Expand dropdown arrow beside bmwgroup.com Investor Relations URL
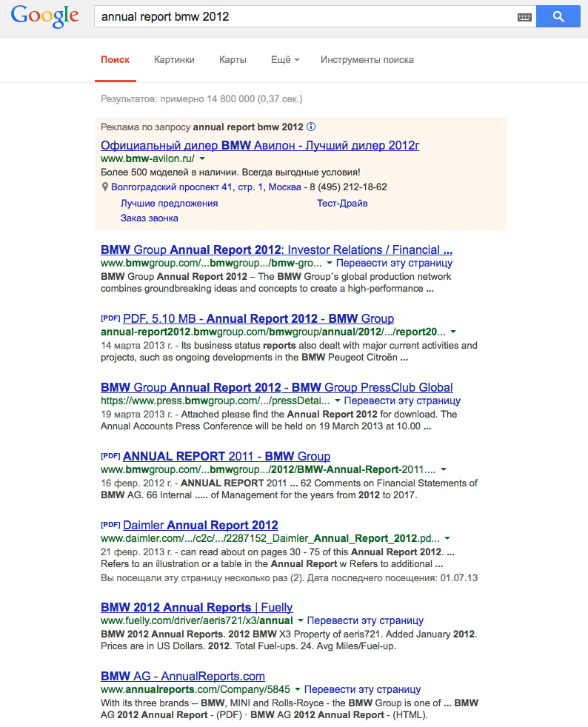 click(330, 263)
